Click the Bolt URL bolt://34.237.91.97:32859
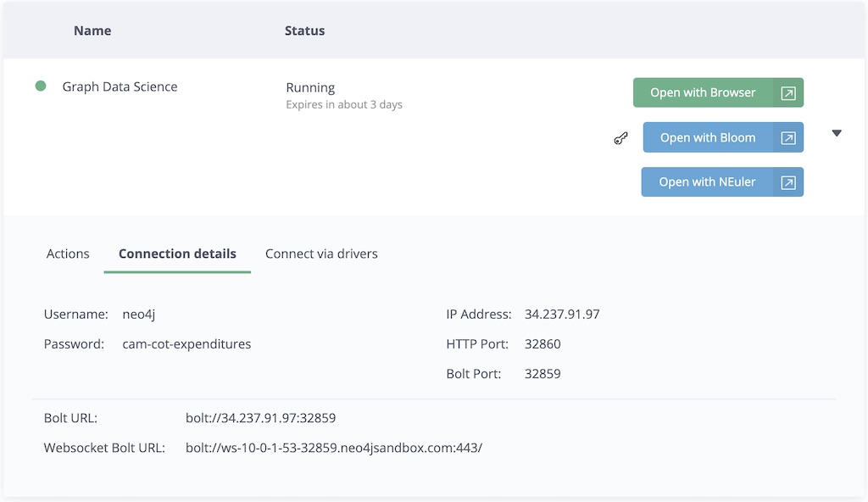Viewport: 868px width, 502px height. coord(261,418)
